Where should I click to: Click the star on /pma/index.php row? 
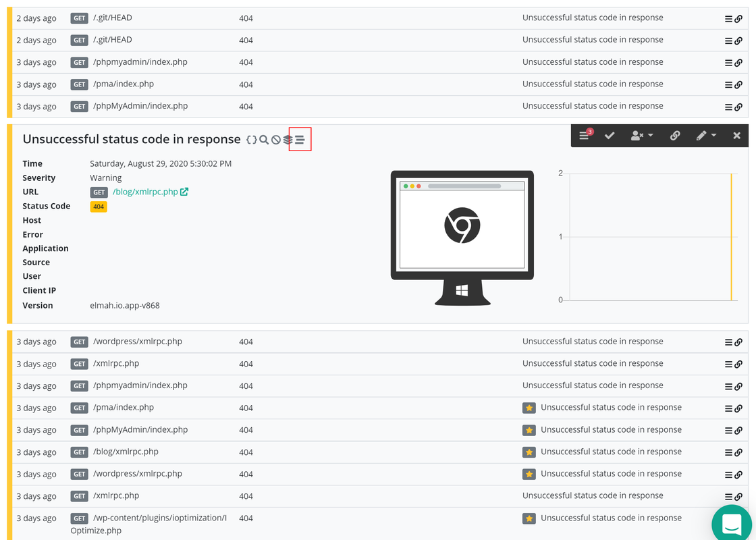click(529, 408)
